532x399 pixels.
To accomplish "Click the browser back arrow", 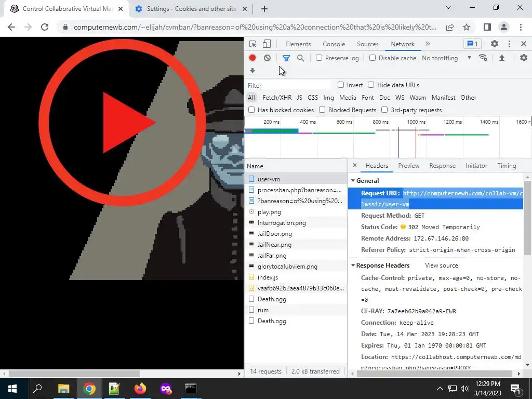I will pos(11,27).
